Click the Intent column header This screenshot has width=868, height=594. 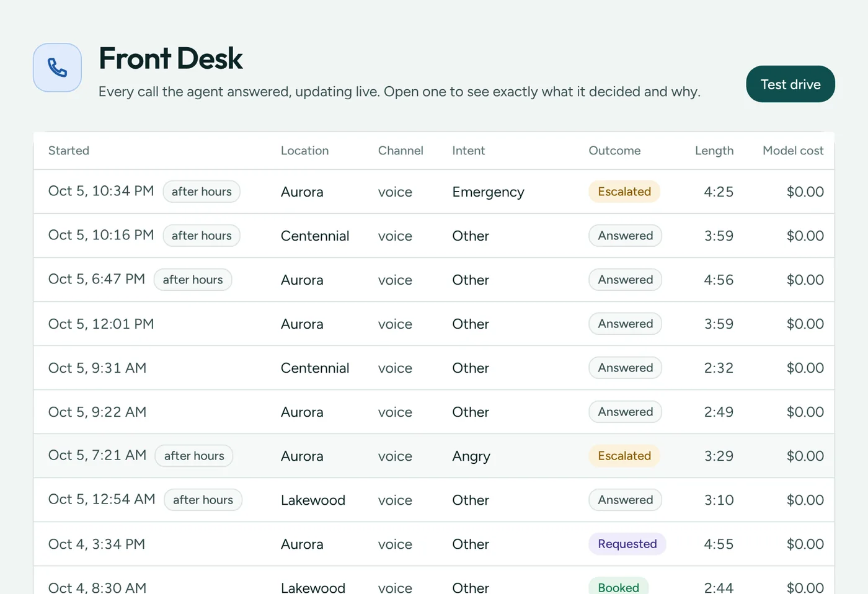tap(469, 151)
